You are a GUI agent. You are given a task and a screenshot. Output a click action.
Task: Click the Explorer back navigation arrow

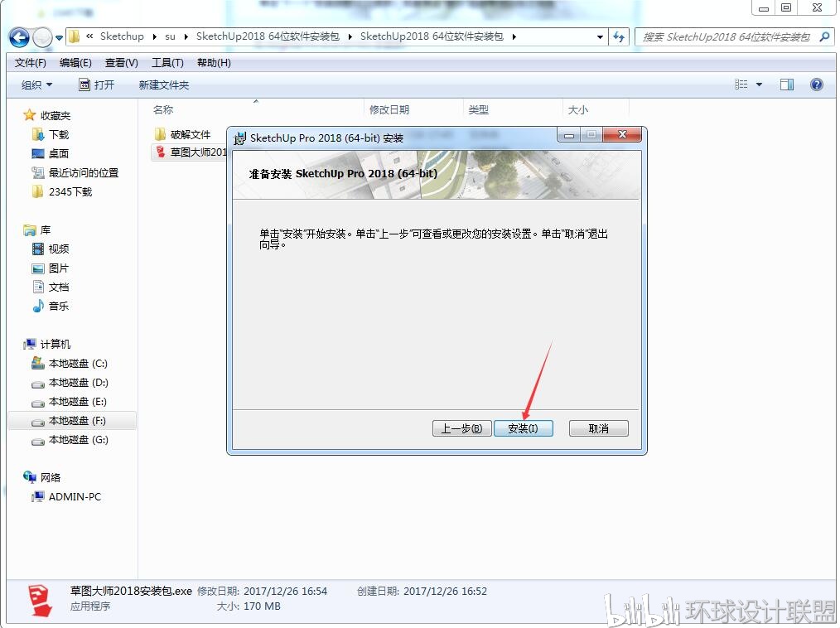pos(19,37)
